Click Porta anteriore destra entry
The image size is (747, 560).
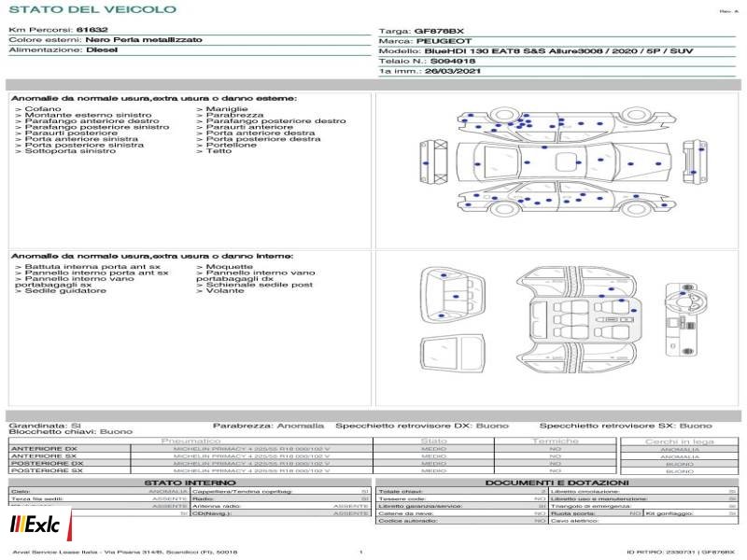pyautogui.click(x=255, y=133)
